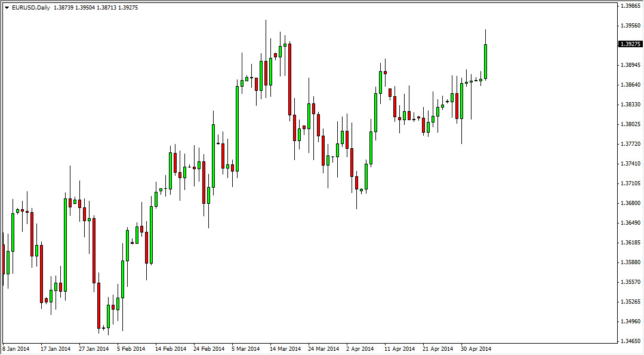Click the 8 Jan 2014 date label
This screenshot has width=644, height=355.
click(x=16, y=349)
